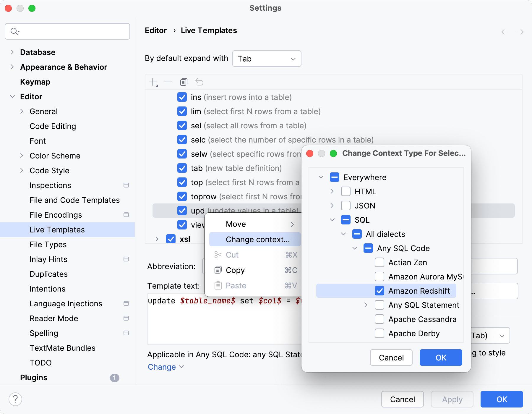Image resolution: width=532 pixels, height=414 pixels.
Task: Restore defaults using the revert arrow icon
Action: (199, 82)
